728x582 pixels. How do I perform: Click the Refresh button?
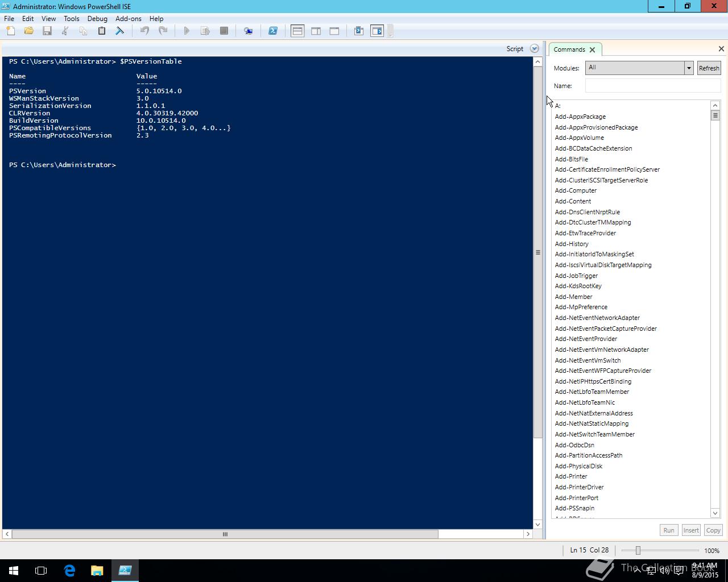[x=709, y=68]
